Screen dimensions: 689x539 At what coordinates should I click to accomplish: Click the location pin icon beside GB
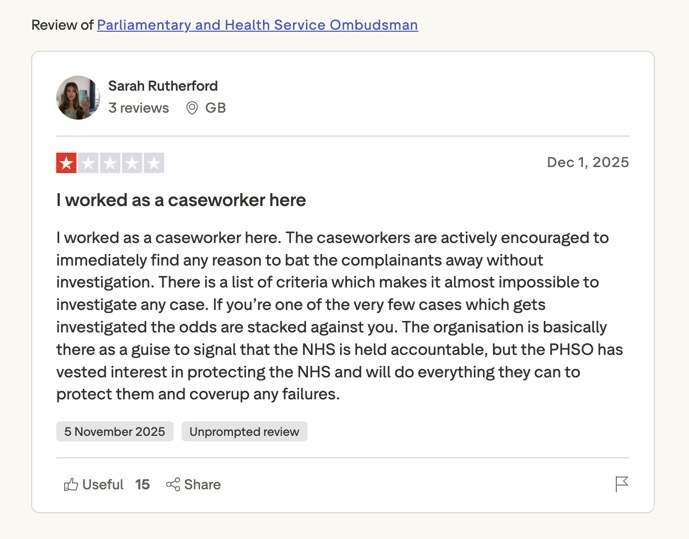point(192,108)
